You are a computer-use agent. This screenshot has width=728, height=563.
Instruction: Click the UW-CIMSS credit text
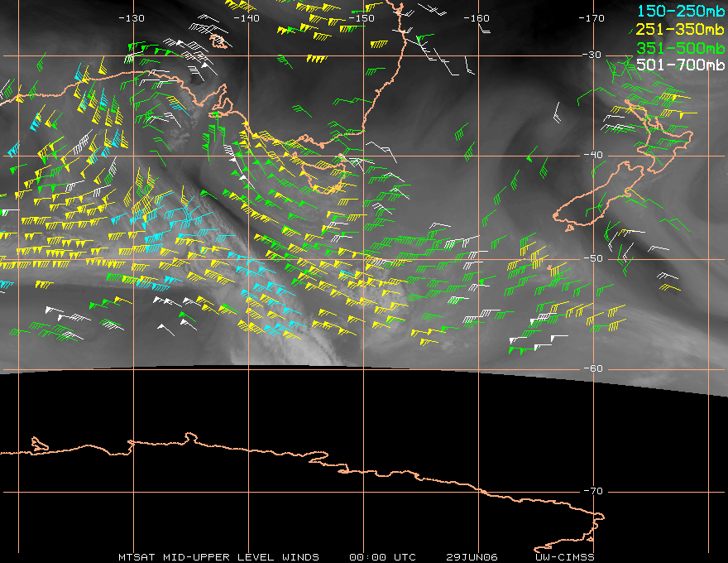[565, 557]
